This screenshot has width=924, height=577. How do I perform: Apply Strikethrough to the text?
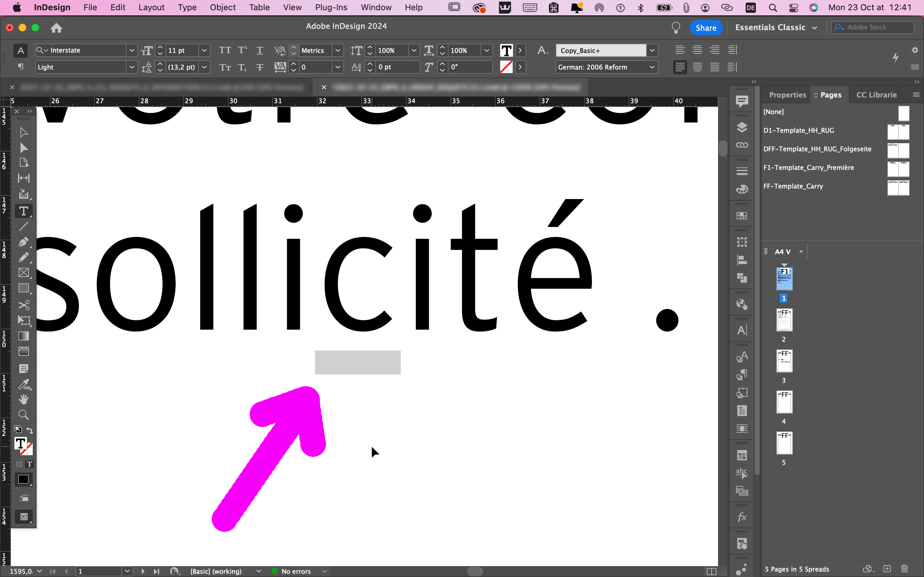click(260, 67)
